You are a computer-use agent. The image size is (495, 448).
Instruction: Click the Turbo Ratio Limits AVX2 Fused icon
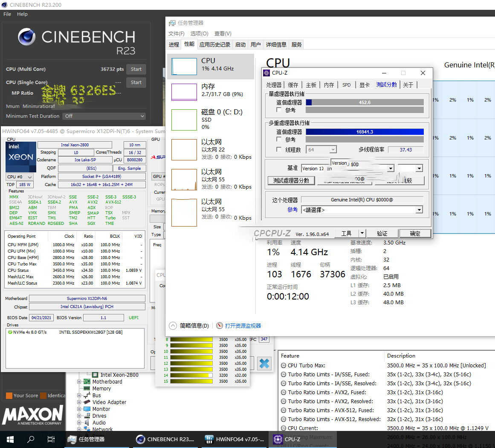point(284,393)
